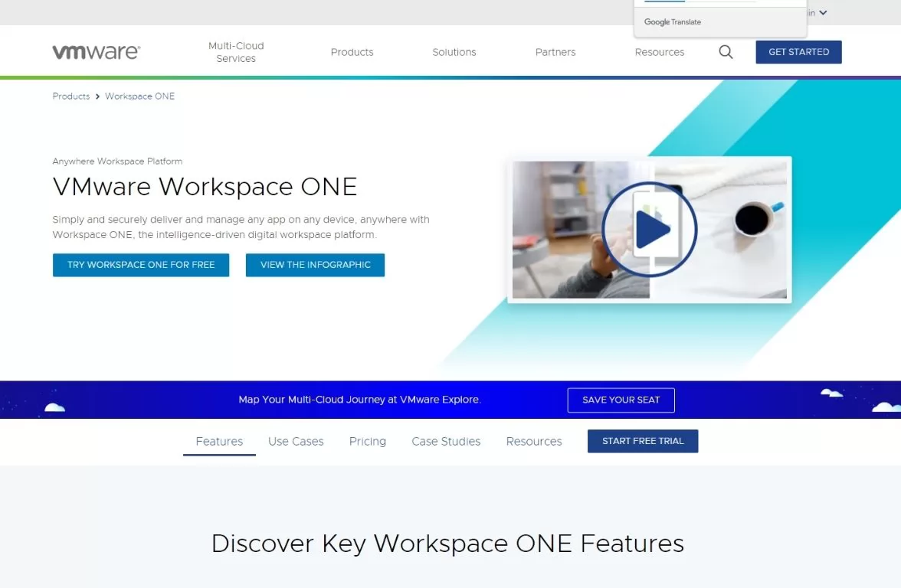Click Workspace ONE breadcrumb link
Screen dimensions: 901x588
point(139,96)
